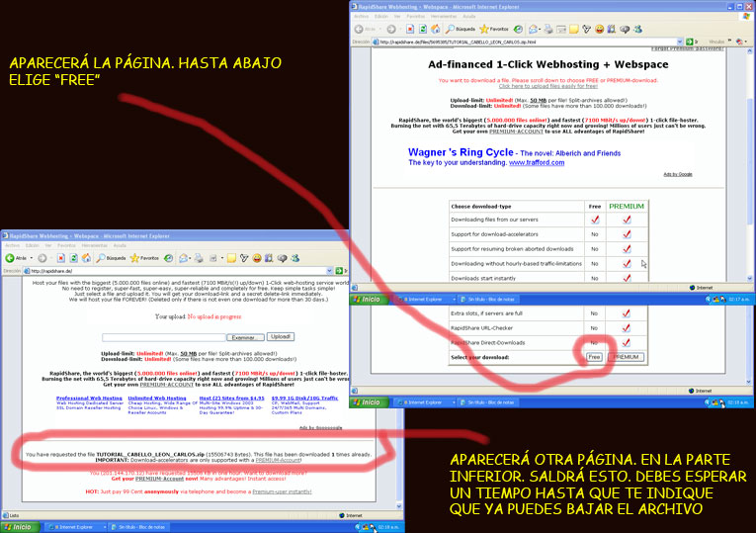The height and width of the screenshot is (533, 756).
Task: Open Búsqueda in the TUTORIAL_CABELLO download page window
Action: point(460,30)
